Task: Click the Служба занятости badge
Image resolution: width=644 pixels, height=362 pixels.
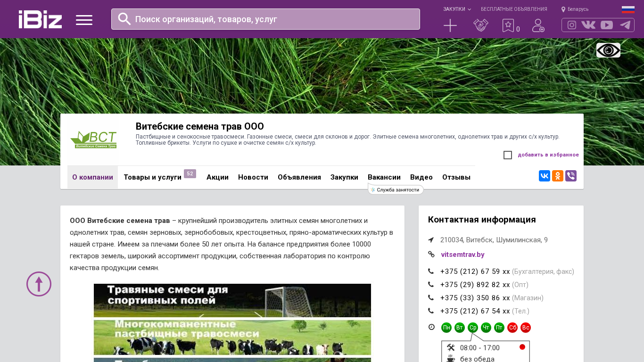Action: click(396, 189)
